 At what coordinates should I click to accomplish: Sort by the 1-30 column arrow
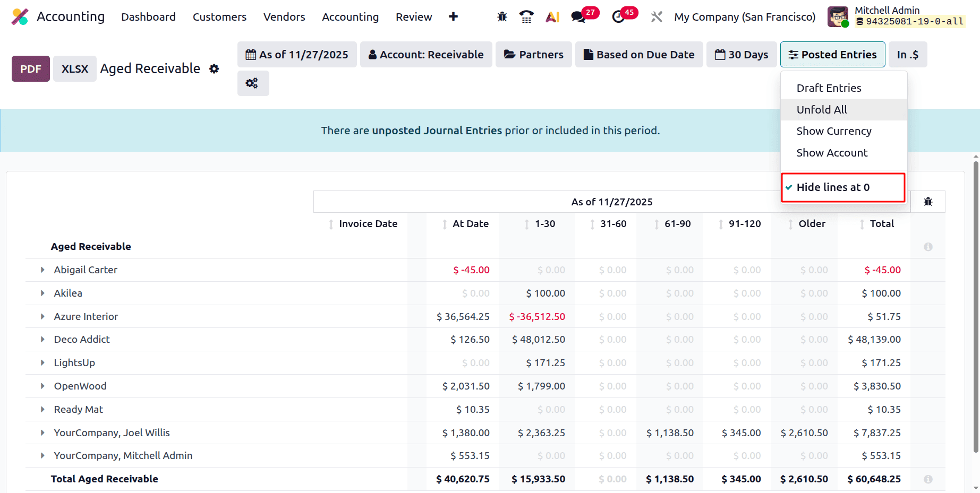[x=527, y=224]
